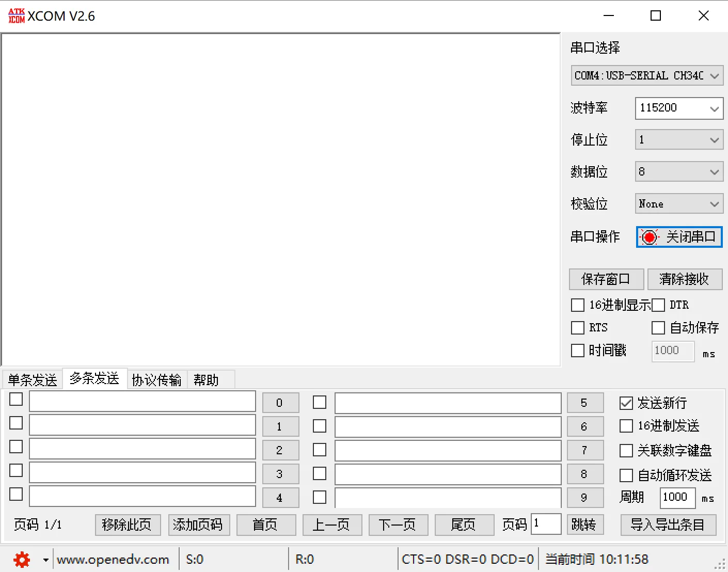
Task: Click send button 4
Action: click(280, 498)
